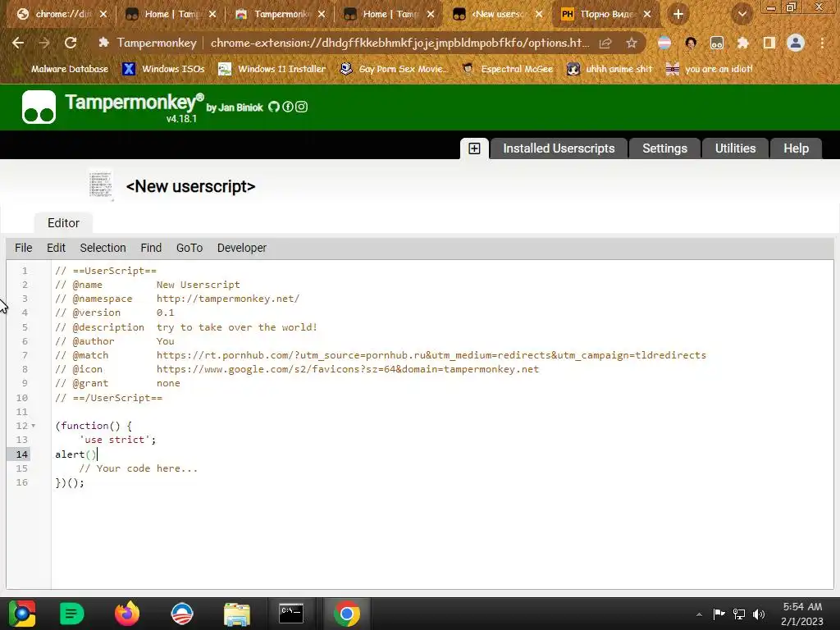
Task: Close the <New userscript> browser tab
Action: 539,14
